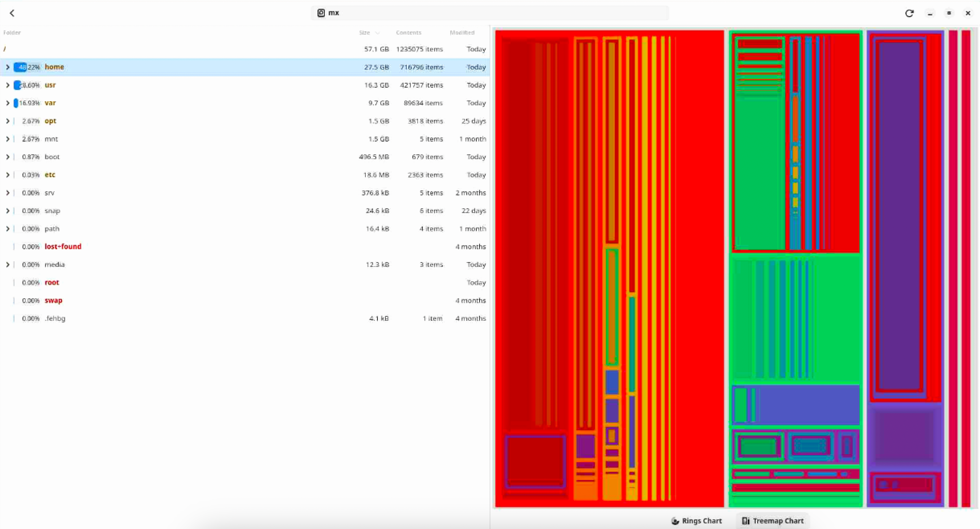980x529 pixels.
Task: Sort by the Contents column header
Action: click(408, 33)
